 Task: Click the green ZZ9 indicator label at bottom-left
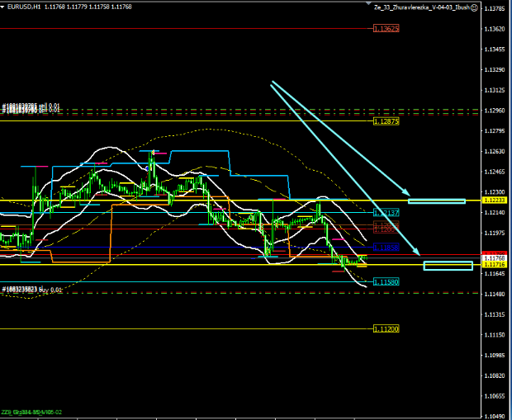tap(31, 411)
